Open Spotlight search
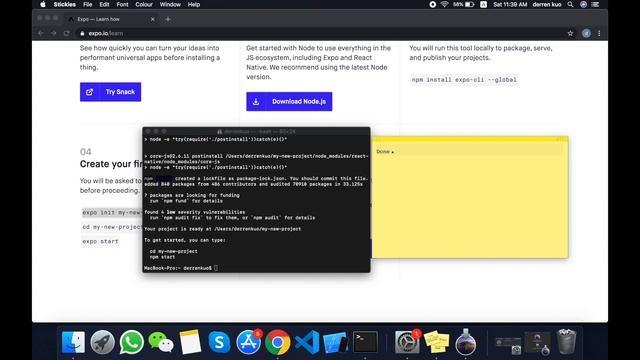The image size is (640, 360). (x=570, y=4)
